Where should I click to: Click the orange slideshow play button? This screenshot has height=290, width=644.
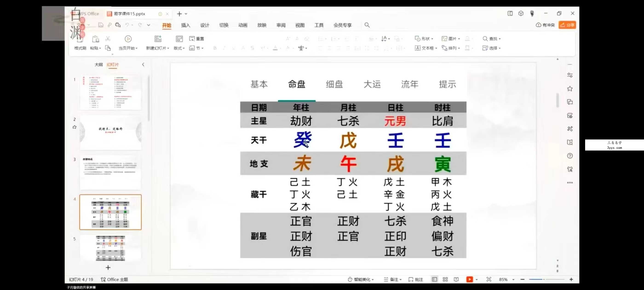tap(469, 279)
